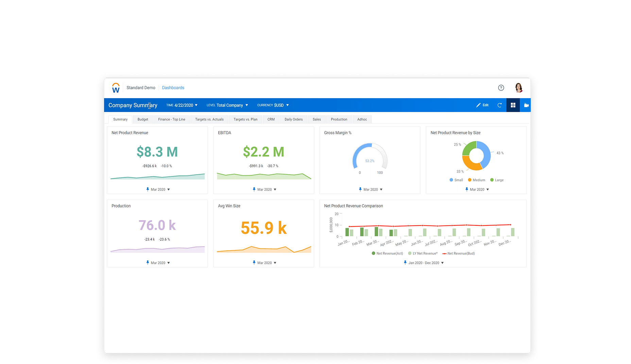The image size is (631, 364).
Task: Toggle Small series in donut legend
Action: 456,180
